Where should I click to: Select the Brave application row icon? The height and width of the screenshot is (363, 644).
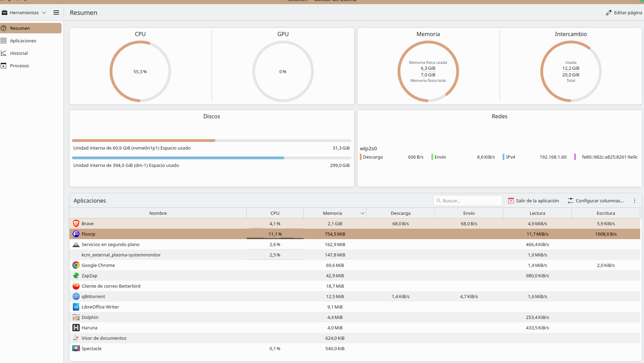point(76,223)
